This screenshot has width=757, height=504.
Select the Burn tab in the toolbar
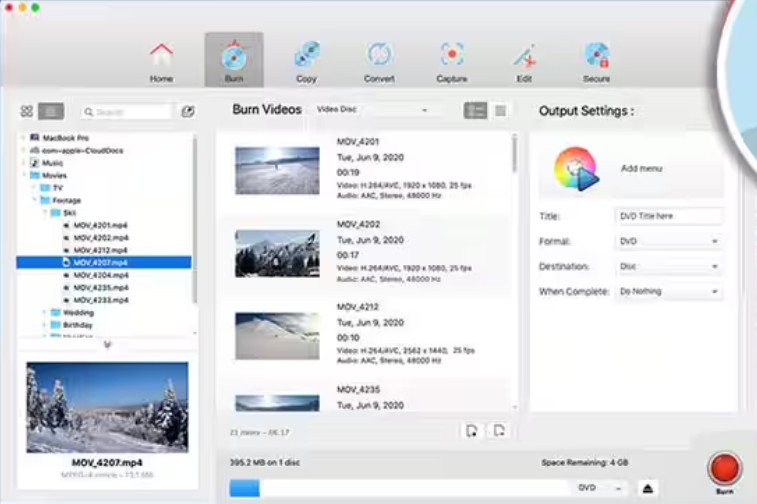pyautogui.click(x=234, y=60)
